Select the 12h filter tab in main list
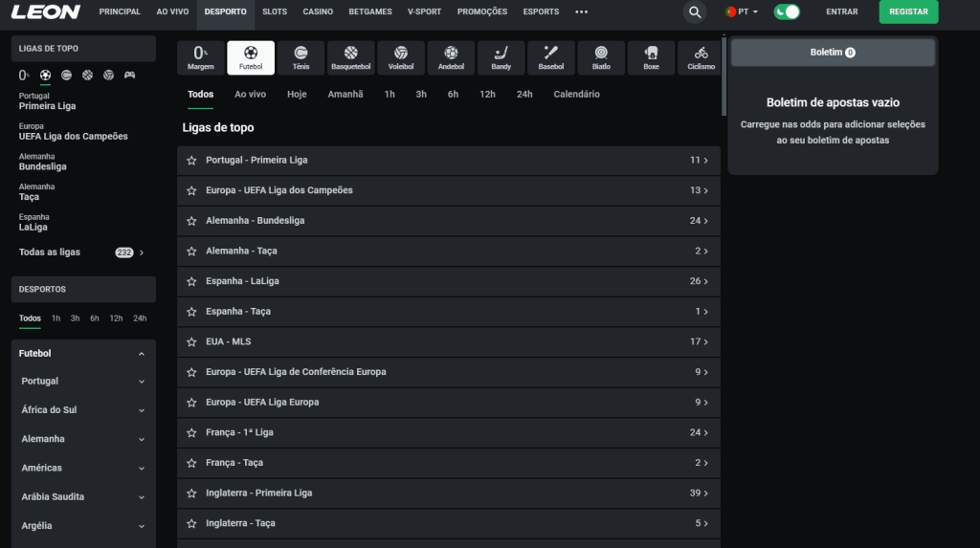This screenshot has height=548, width=980. (x=487, y=95)
